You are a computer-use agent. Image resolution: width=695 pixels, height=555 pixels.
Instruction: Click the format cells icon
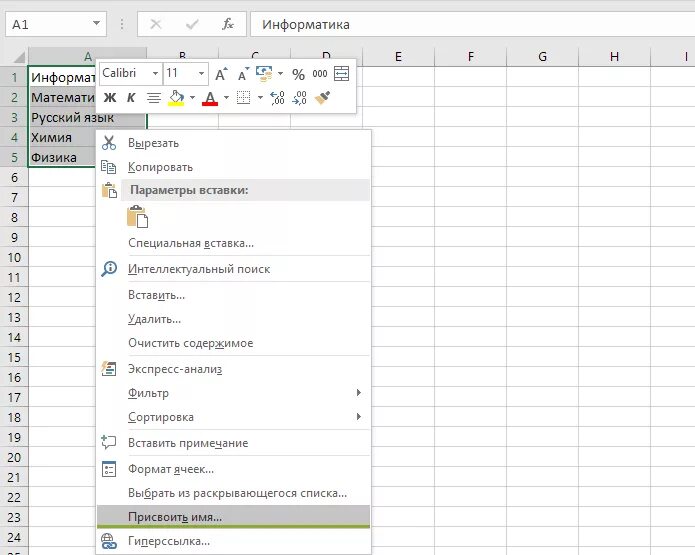coord(109,469)
